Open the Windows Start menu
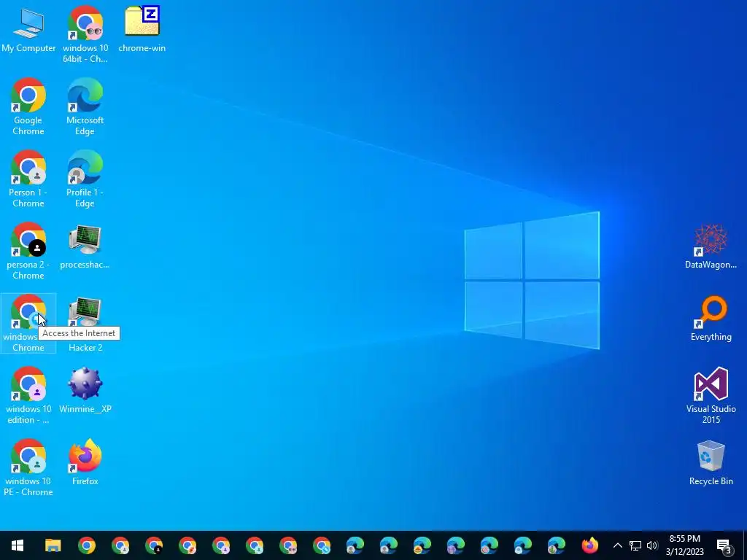 pyautogui.click(x=18, y=545)
